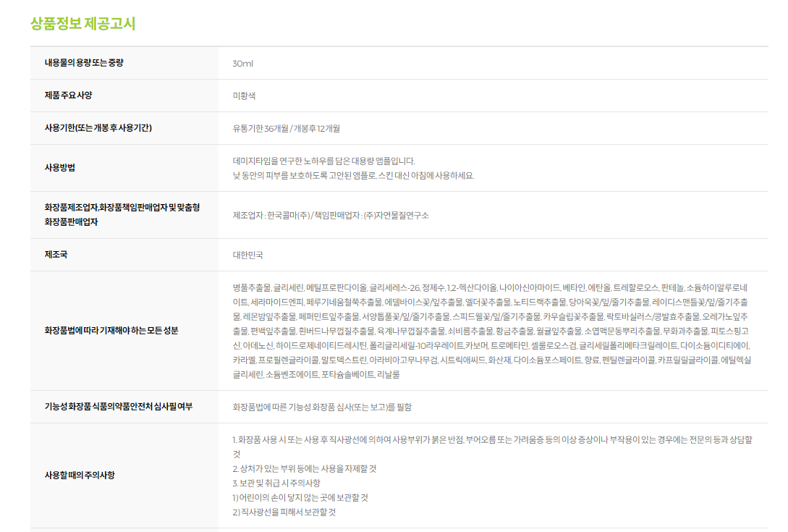
Task: Click the 30ml volume value
Action: click(x=242, y=64)
